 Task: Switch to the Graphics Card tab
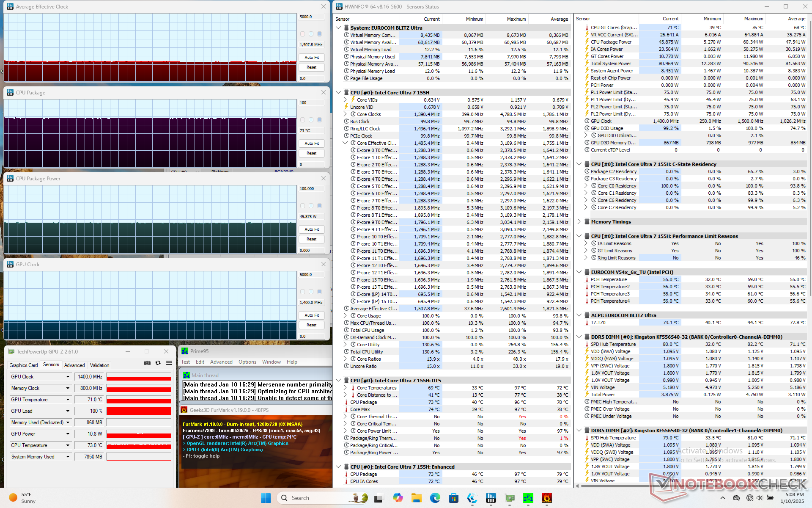coord(24,365)
